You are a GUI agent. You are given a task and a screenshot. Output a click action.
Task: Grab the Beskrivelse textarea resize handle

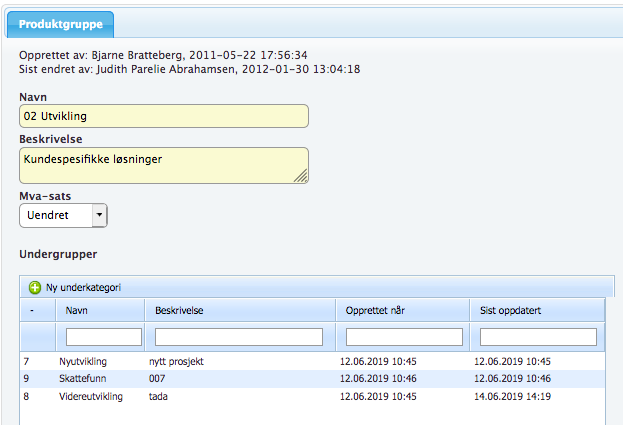point(301,177)
